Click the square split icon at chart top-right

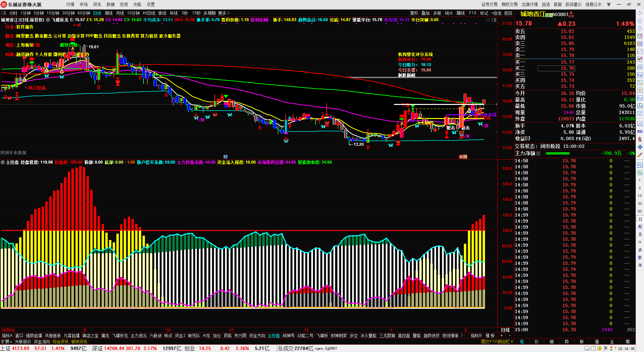click(494, 20)
